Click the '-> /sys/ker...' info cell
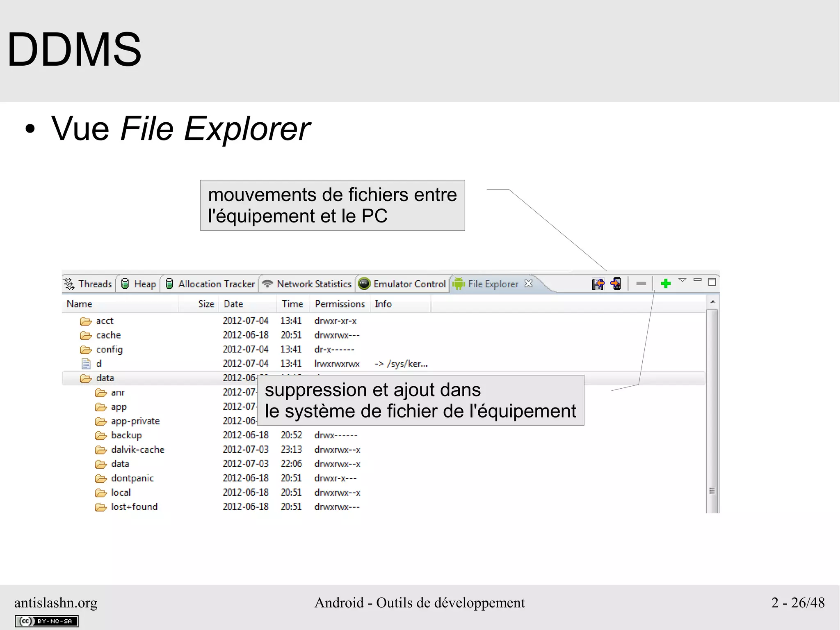This screenshot has height=630, width=840. click(x=401, y=364)
